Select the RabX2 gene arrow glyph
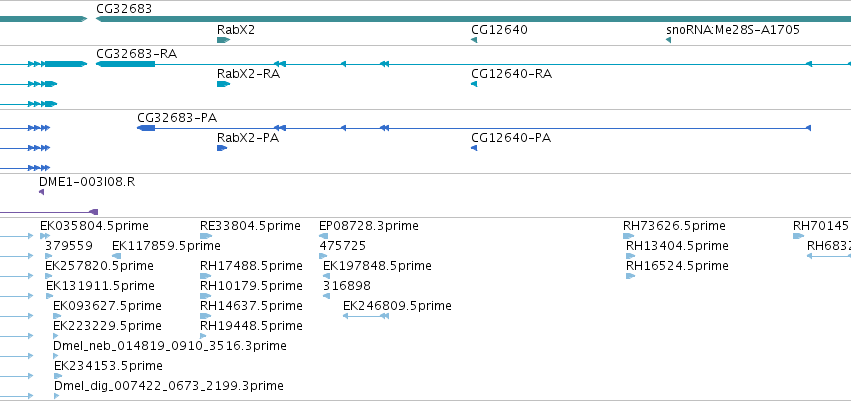Image resolution: width=851 pixels, height=401 pixels. pos(224,40)
